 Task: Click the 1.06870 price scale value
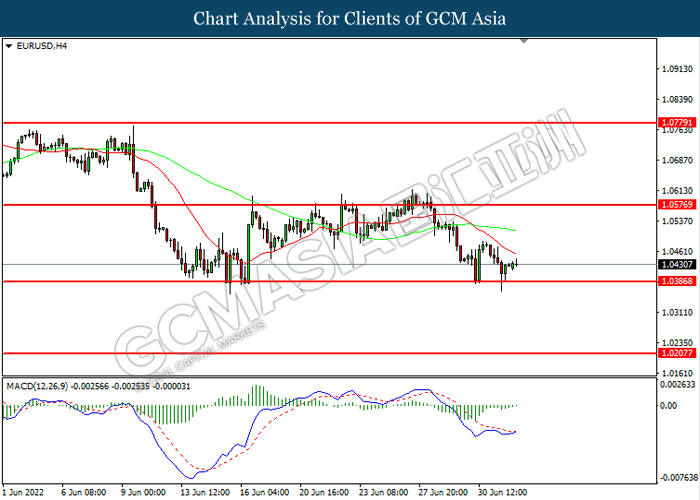[677, 160]
